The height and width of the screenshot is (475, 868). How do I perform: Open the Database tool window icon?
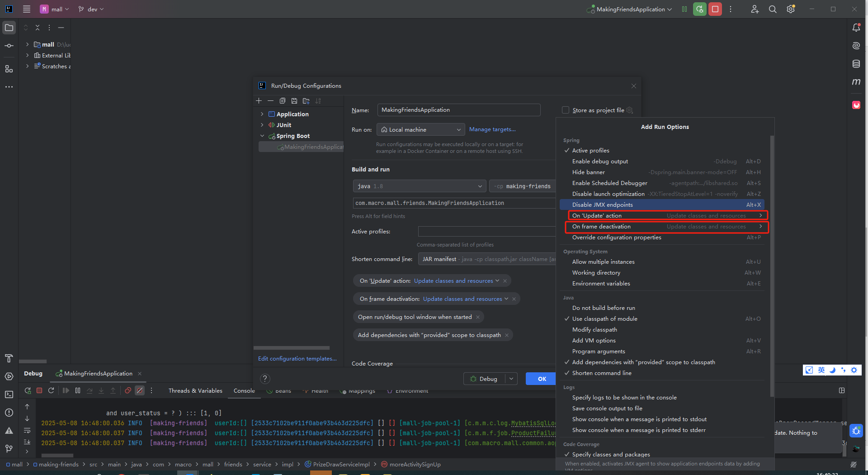(x=856, y=64)
